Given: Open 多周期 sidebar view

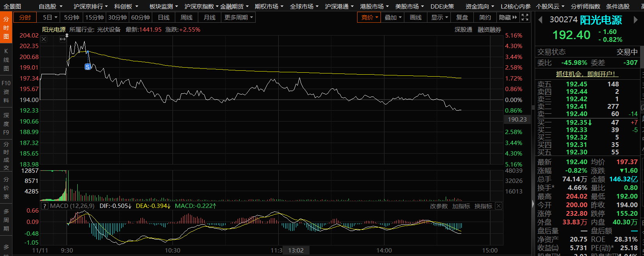Looking at the screenshot, I should click(6, 220).
